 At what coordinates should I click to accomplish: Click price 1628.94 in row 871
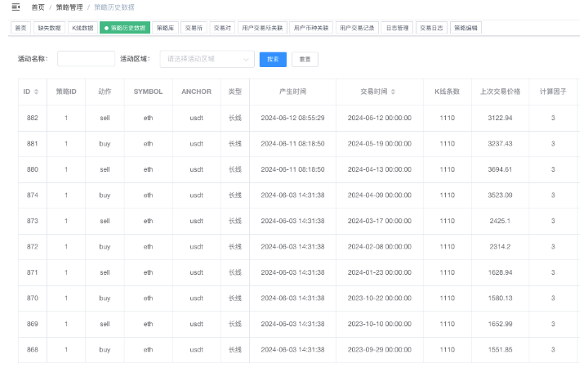(x=500, y=272)
